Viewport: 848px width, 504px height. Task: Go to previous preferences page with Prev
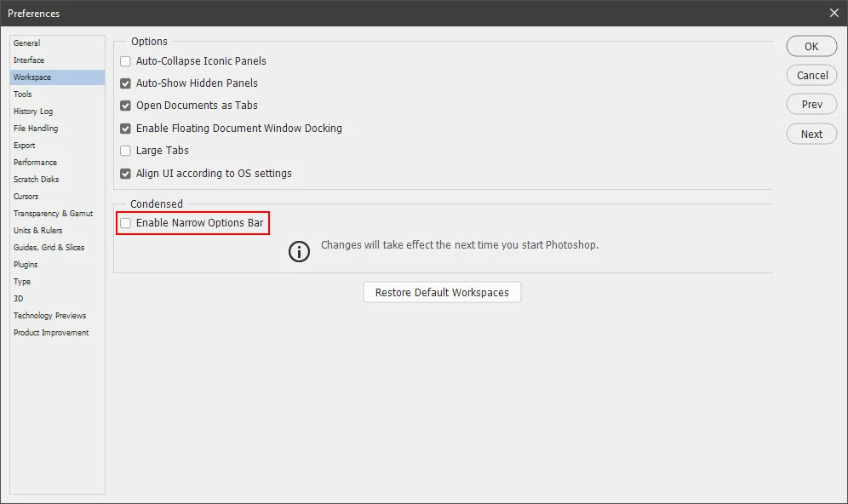pyautogui.click(x=811, y=105)
